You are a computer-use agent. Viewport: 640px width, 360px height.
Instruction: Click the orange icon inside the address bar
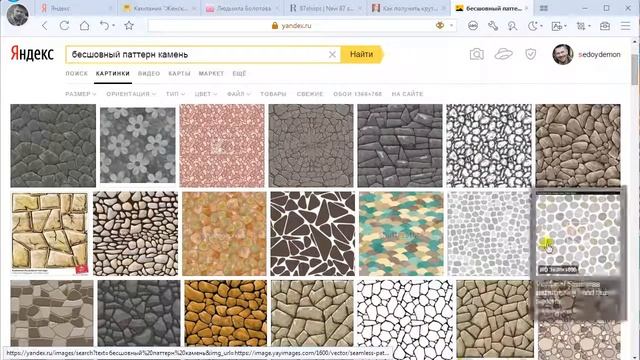pos(440,25)
